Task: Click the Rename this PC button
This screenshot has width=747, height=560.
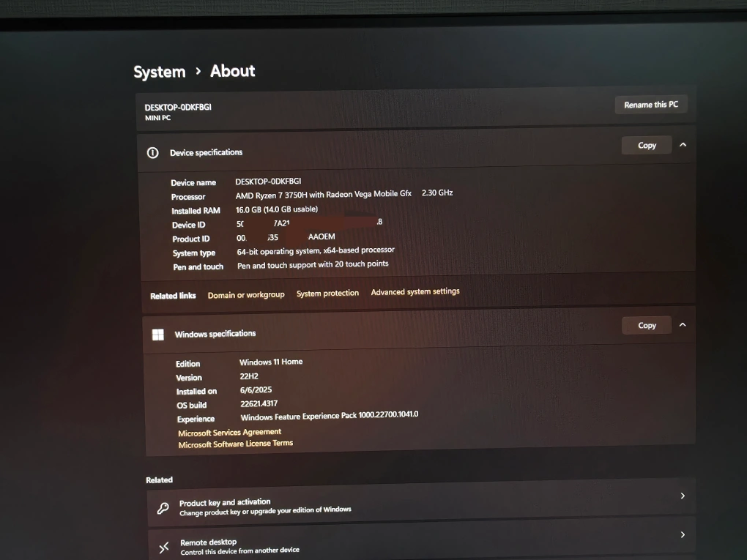Action: (x=651, y=104)
